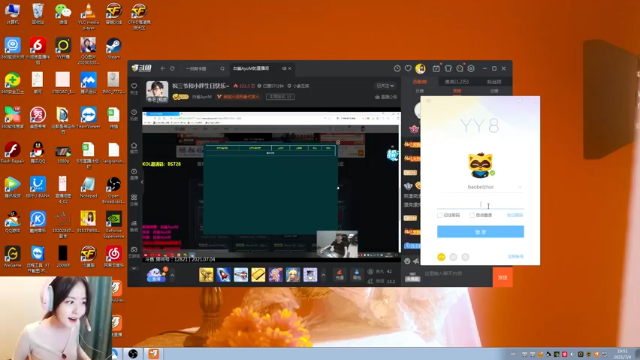
Task: Expand the baobeizhur account dropdown arrow
Action: coord(520,187)
